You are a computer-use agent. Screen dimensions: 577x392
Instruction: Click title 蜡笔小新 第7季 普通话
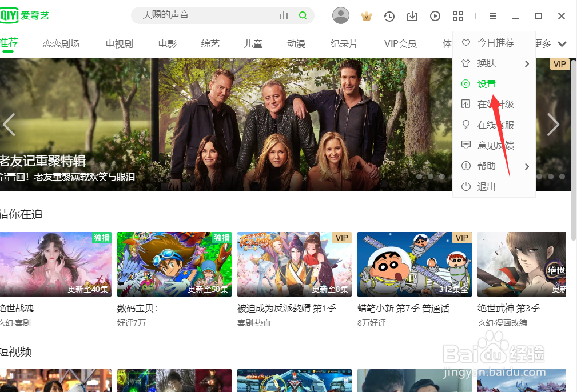coord(403,308)
